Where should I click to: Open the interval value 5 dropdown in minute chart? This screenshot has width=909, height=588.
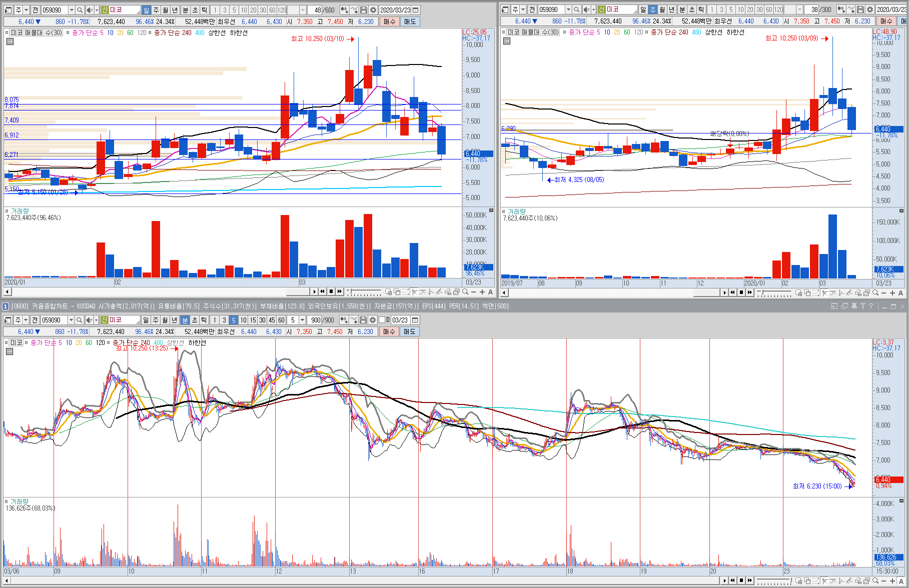pyautogui.click(x=302, y=320)
